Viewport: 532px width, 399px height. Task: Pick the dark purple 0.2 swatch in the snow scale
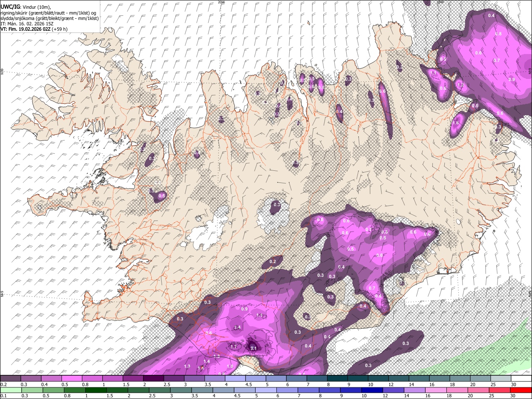[10, 378]
